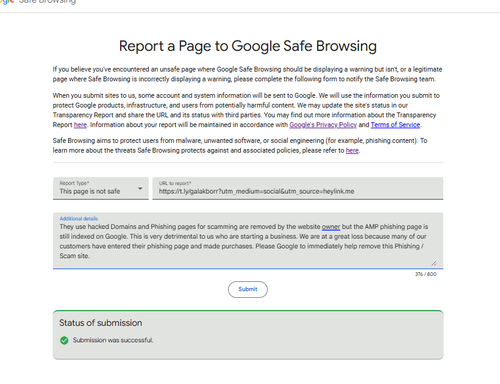Focus the Additional details text area
500x384 pixels.
coord(248,240)
